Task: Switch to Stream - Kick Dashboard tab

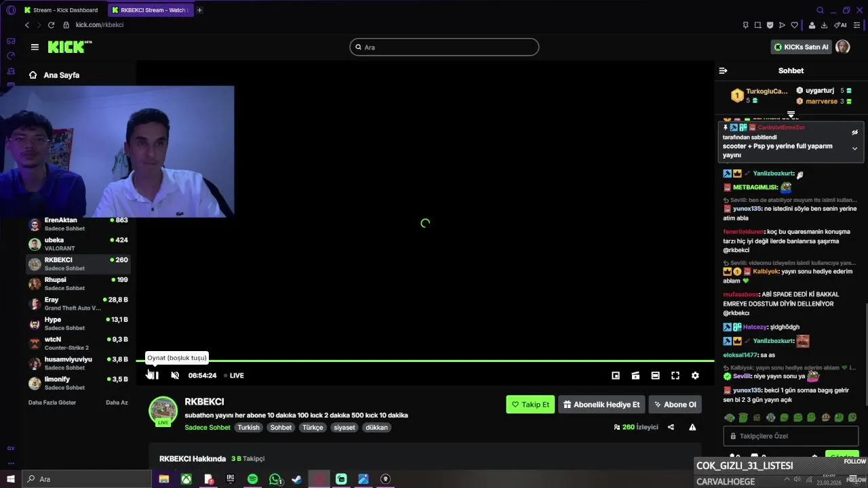Action: point(62,10)
